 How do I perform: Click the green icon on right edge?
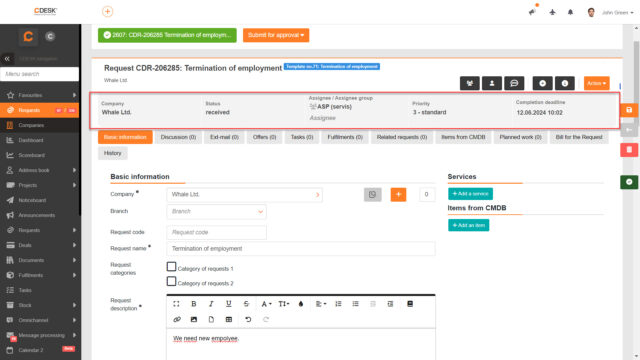[629, 182]
